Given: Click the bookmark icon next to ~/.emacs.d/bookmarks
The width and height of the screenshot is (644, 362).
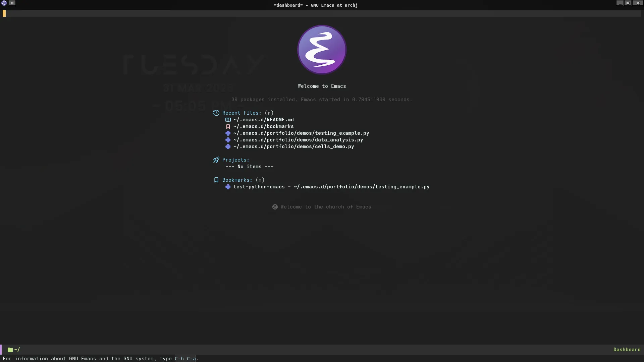Looking at the screenshot, I should pos(228,126).
